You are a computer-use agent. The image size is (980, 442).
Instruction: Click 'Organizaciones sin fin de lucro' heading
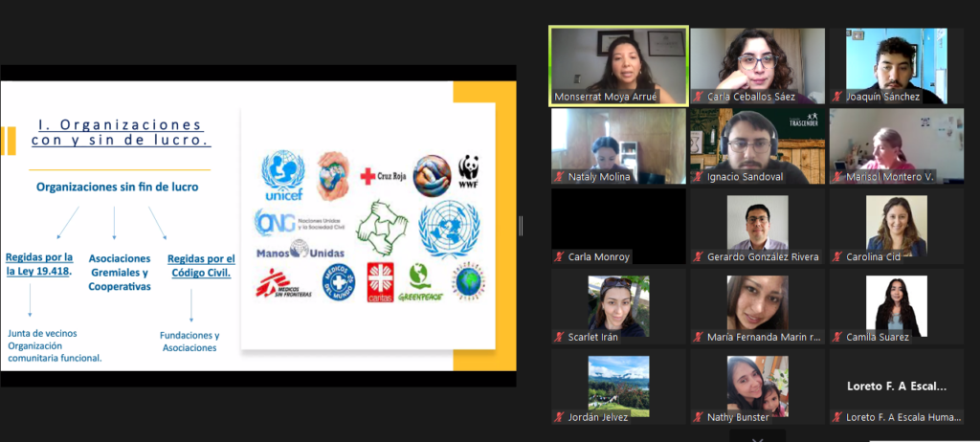[118, 187]
